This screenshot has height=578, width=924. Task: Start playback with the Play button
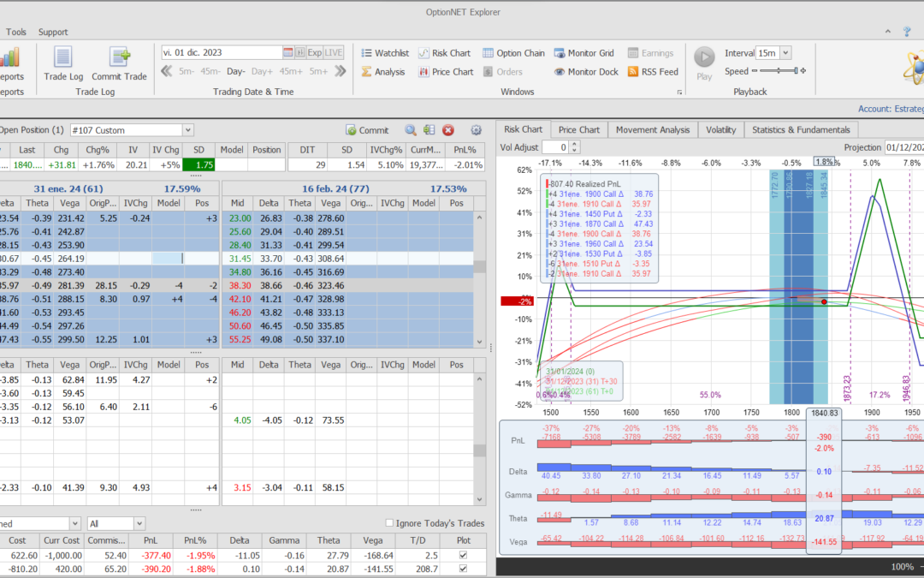(704, 63)
